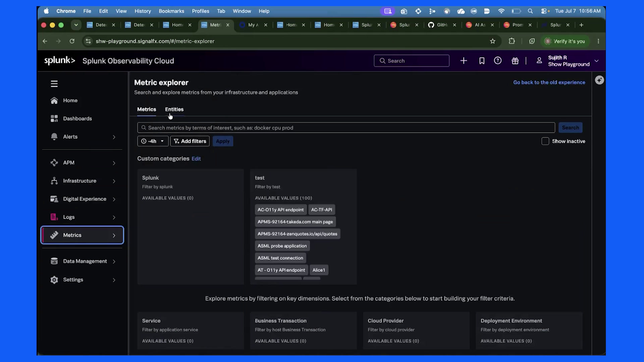Go to Home in sidebar
Screen dimensions: 644x362
point(70,101)
